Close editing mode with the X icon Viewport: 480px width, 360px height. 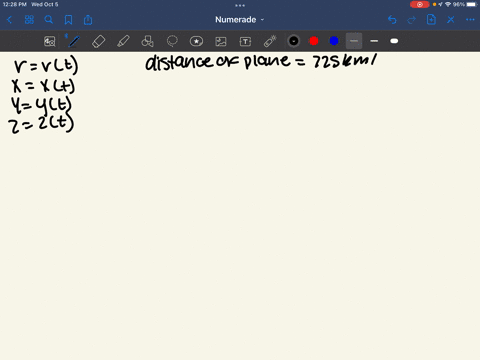pyautogui.click(x=451, y=20)
